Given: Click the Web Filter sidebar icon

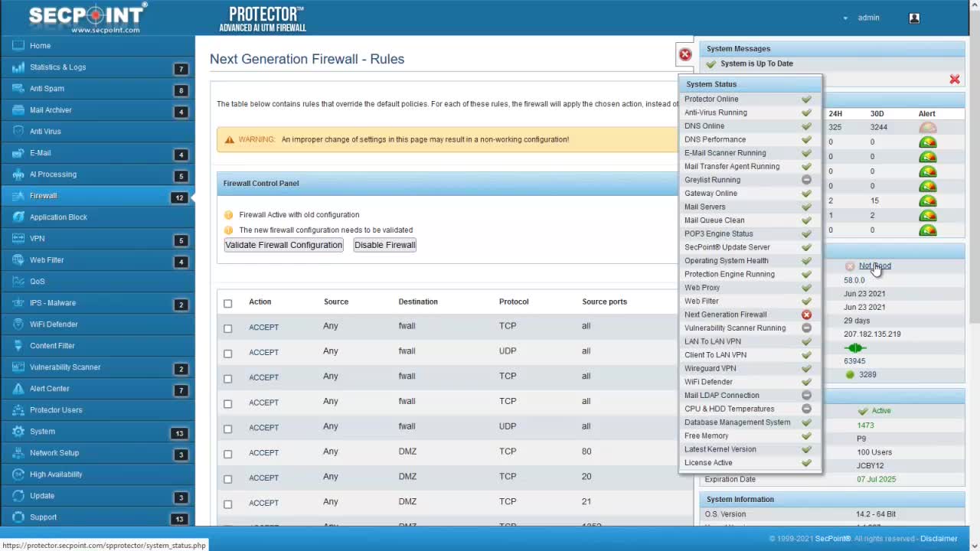Looking at the screenshot, I should pos(18,260).
